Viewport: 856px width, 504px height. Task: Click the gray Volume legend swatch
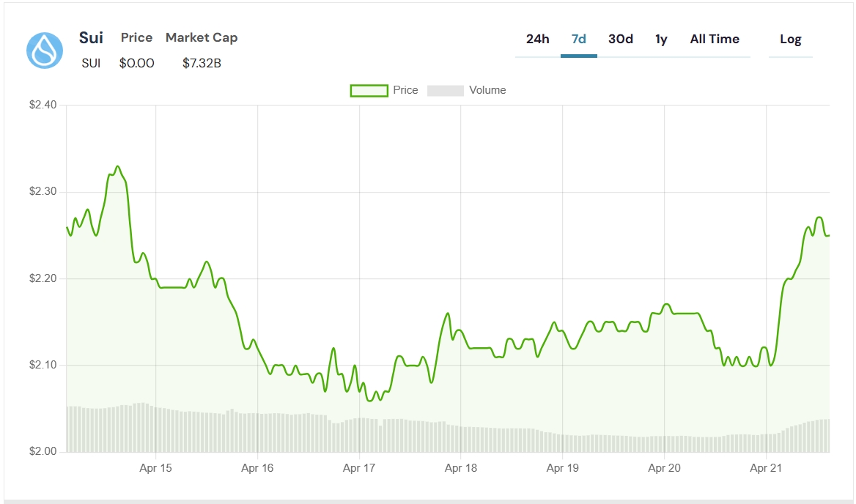(446, 91)
